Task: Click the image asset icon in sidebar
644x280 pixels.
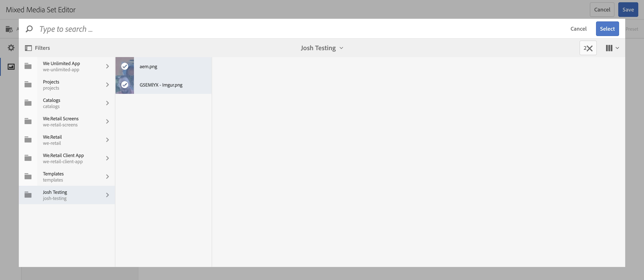Action: tap(11, 67)
